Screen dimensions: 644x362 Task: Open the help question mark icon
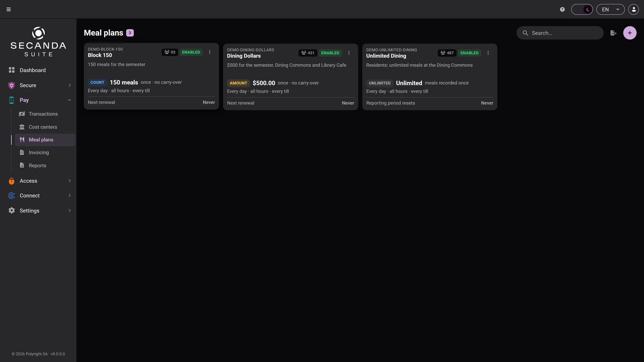[562, 9]
